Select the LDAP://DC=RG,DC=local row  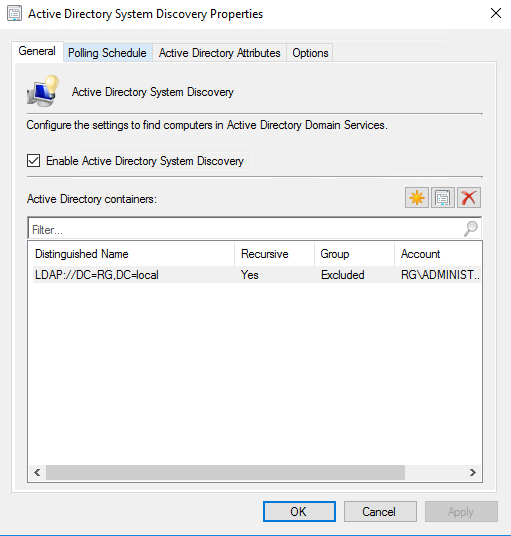click(x=257, y=275)
